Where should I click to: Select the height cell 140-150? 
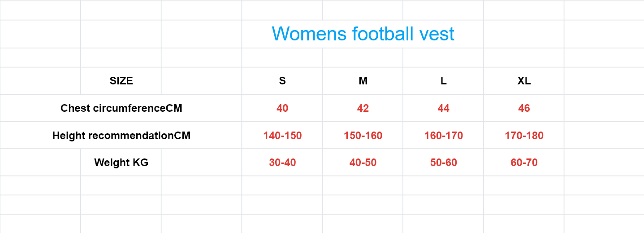pos(282,136)
